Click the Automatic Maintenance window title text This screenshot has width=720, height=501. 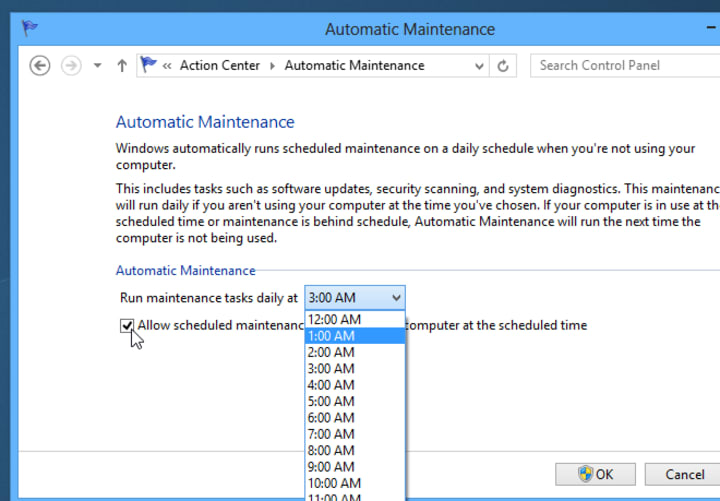click(x=410, y=29)
